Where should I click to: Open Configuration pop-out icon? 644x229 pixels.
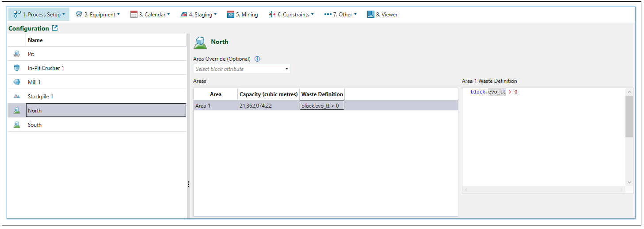55,28
